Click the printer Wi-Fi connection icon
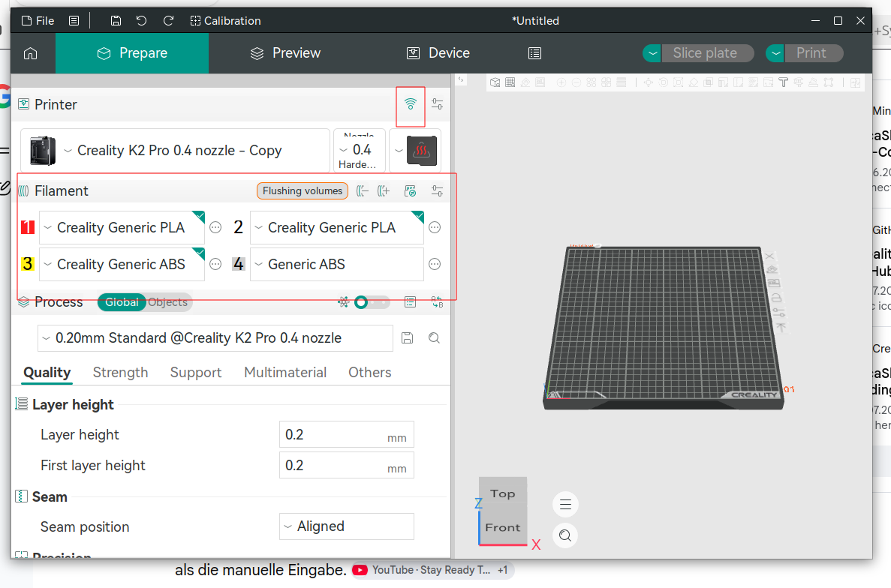 (x=411, y=104)
